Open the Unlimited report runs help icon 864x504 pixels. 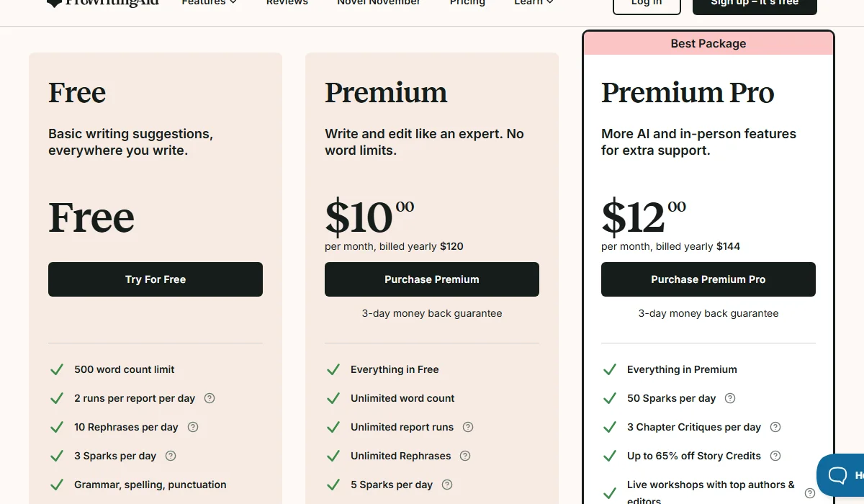point(468,426)
